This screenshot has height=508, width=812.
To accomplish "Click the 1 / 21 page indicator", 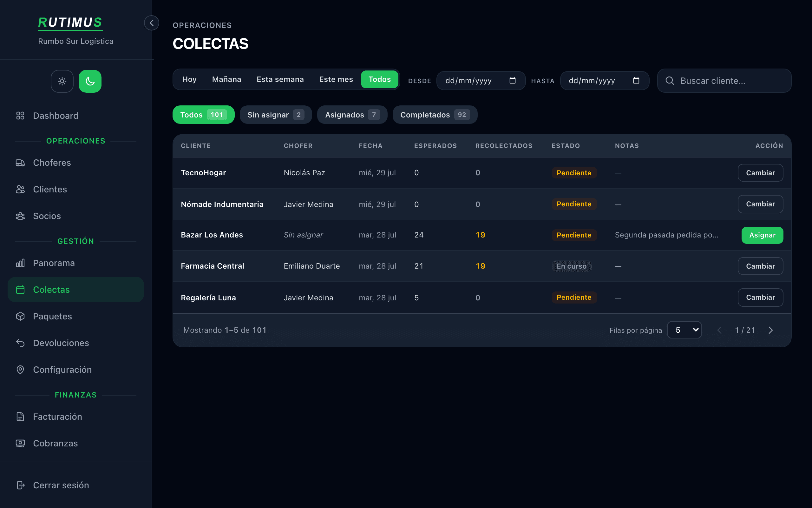I will [745, 330].
